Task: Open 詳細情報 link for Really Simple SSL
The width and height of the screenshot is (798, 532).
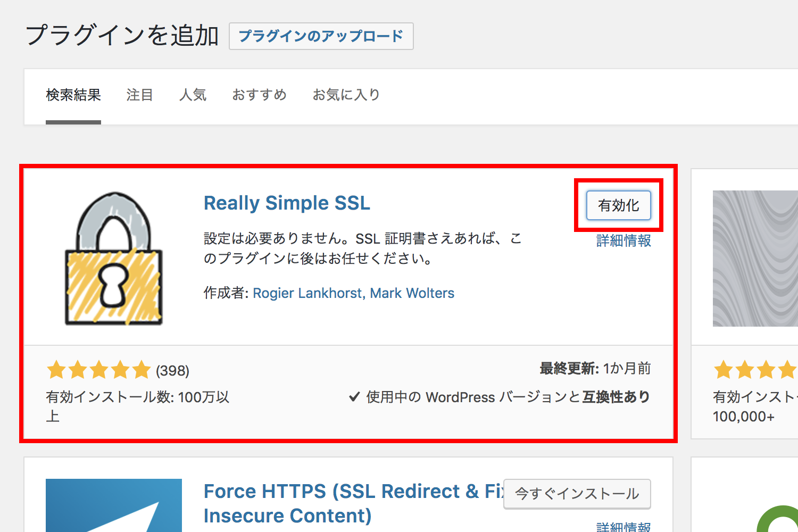Action: (624, 241)
